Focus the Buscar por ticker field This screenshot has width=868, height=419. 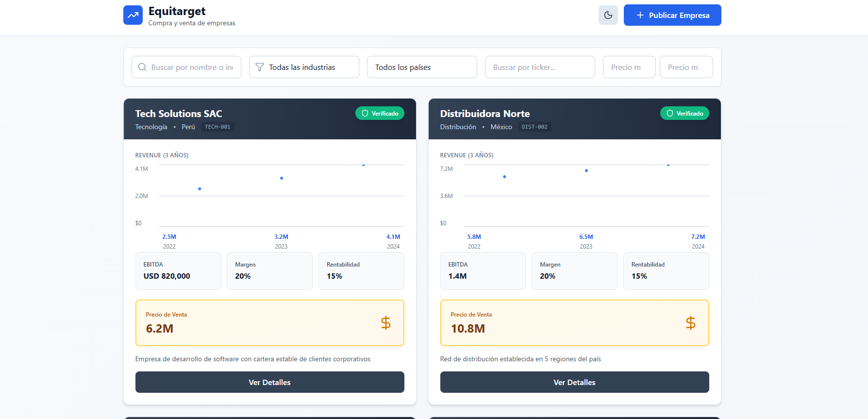click(539, 67)
